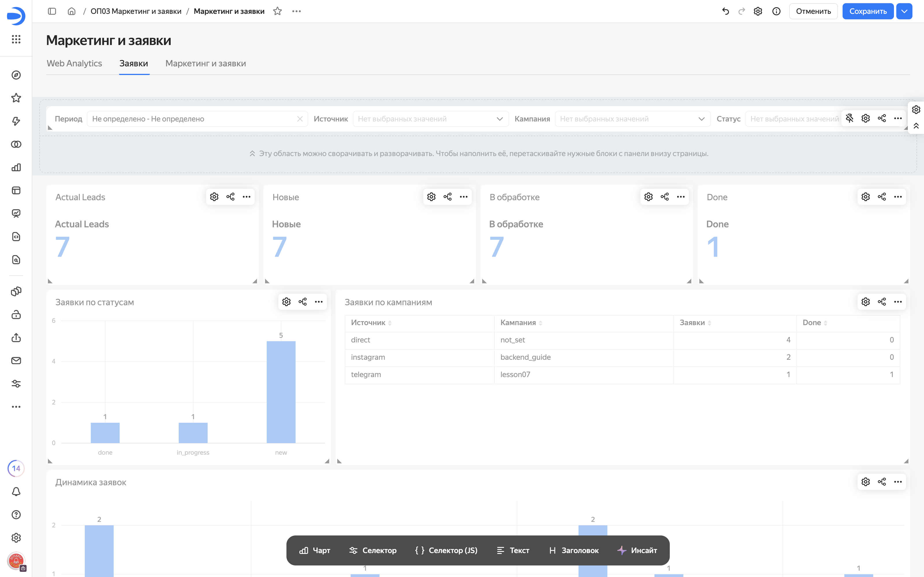The height and width of the screenshot is (577, 924).
Task: Click the Сохранить button
Action: (x=868, y=12)
